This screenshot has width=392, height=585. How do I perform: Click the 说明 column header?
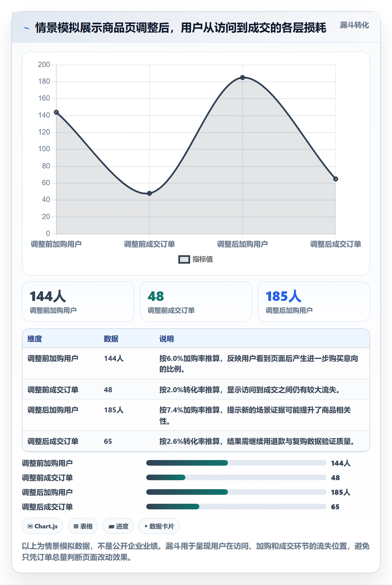(x=167, y=339)
